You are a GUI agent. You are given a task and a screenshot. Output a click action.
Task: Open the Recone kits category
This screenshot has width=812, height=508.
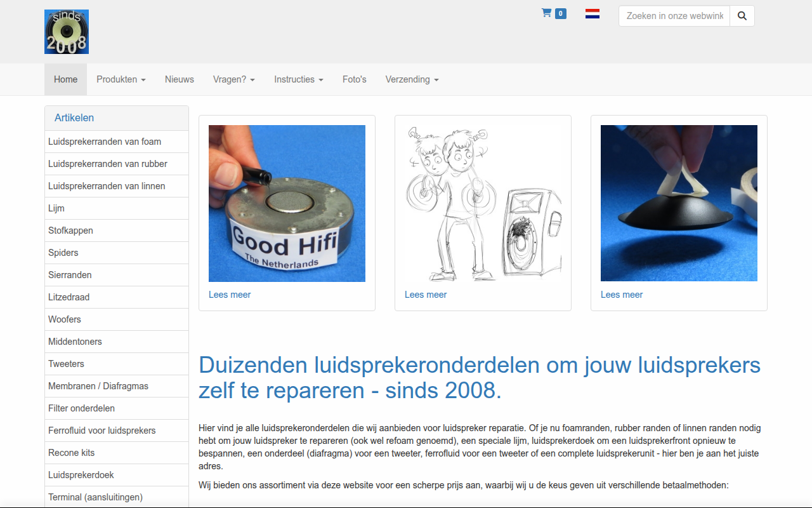pyautogui.click(x=117, y=453)
